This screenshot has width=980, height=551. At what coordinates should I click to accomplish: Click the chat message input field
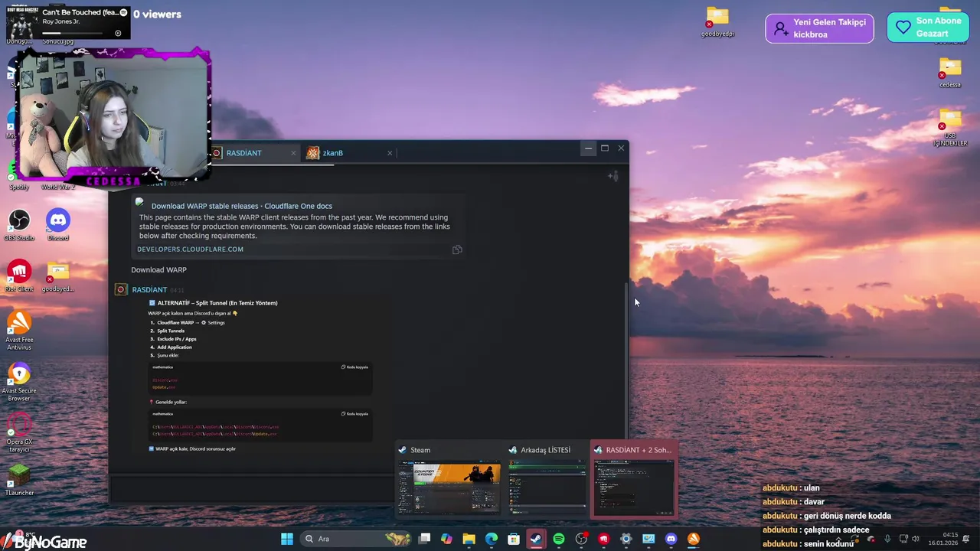pos(253,488)
